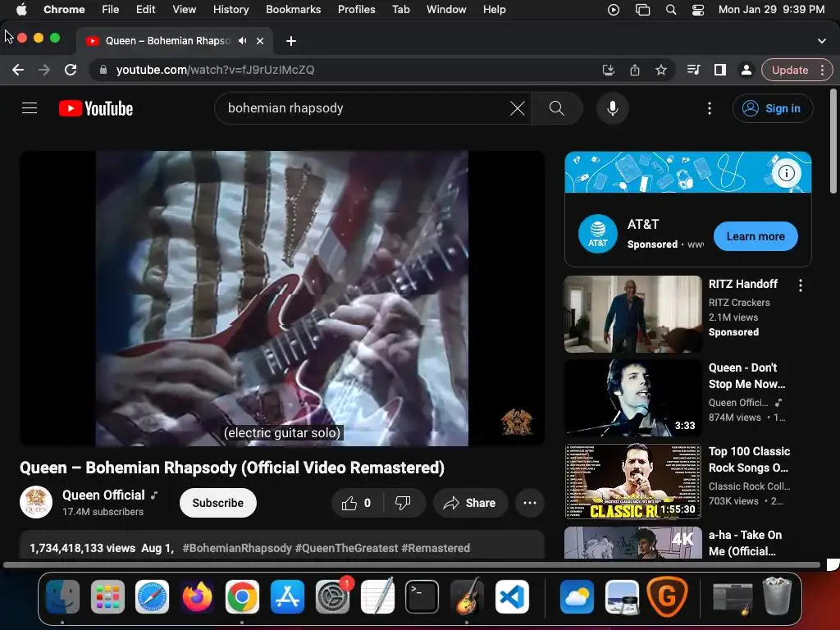Open Visual Studio Code from dock

tap(512, 596)
